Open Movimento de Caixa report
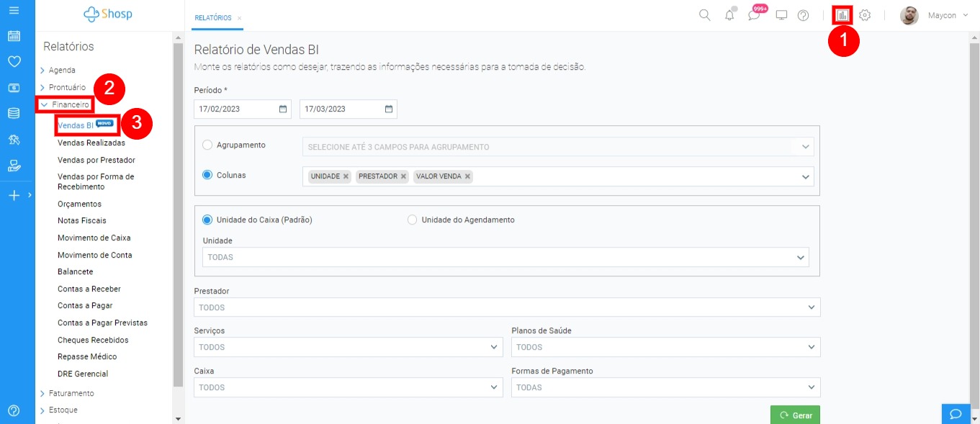The width and height of the screenshot is (980, 424). (94, 238)
